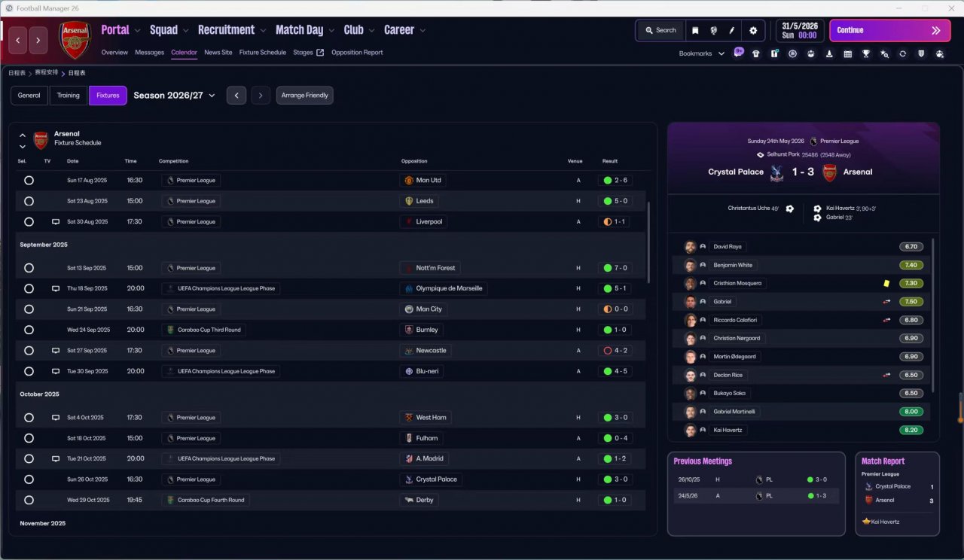Open the calendar shortcut icon
Screen dimensions: 964x560
[x=847, y=53]
